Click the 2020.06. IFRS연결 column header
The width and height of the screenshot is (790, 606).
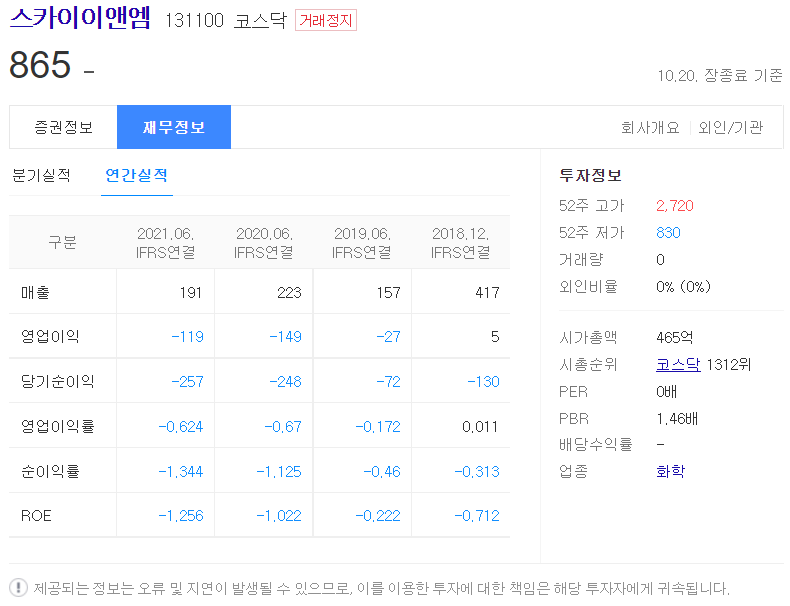264,243
